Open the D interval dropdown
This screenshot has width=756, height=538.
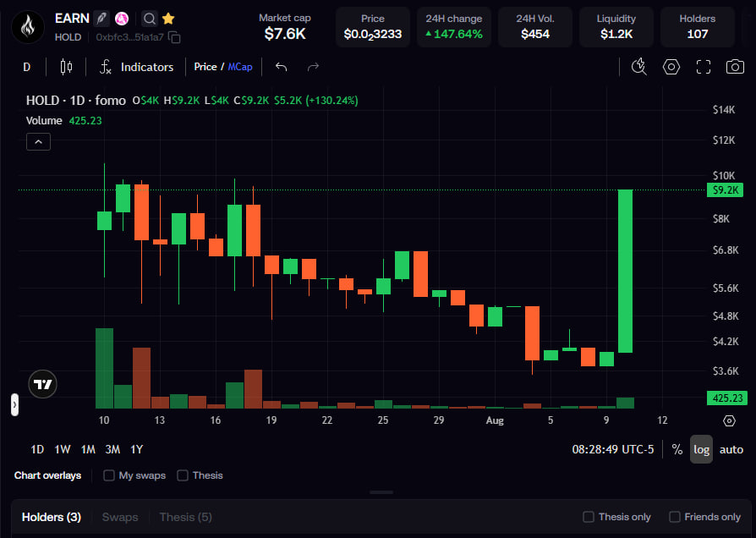27,67
